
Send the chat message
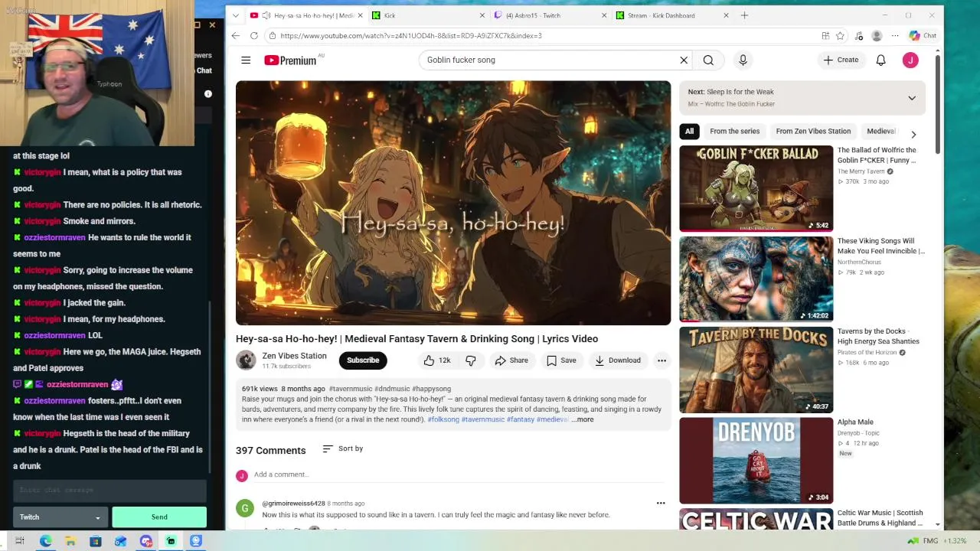(159, 517)
